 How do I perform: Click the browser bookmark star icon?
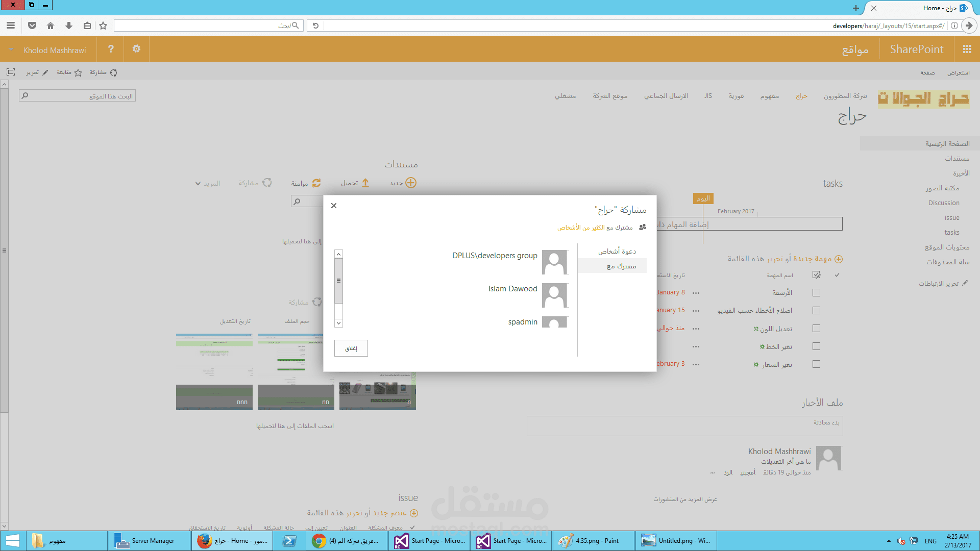(x=103, y=26)
